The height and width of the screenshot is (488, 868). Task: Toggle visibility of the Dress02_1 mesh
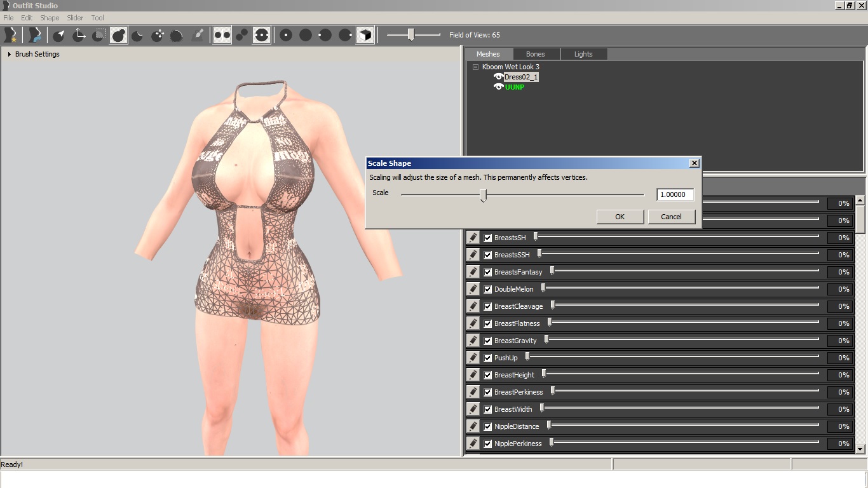(x=499, y=77)
